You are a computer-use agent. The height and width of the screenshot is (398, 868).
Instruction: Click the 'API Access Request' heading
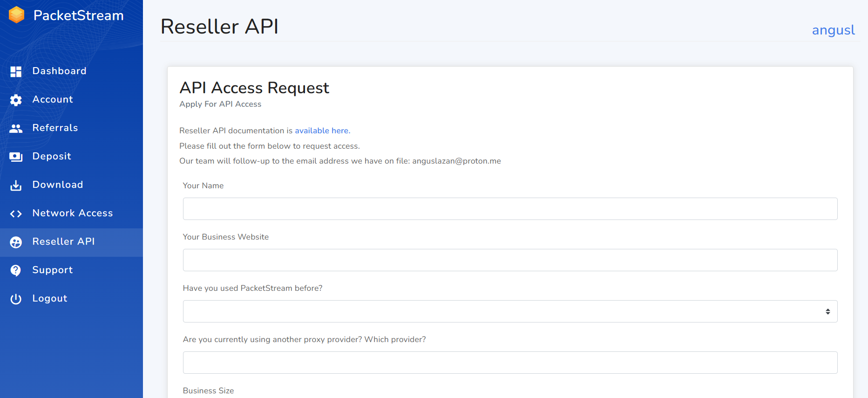pos(254,88)
